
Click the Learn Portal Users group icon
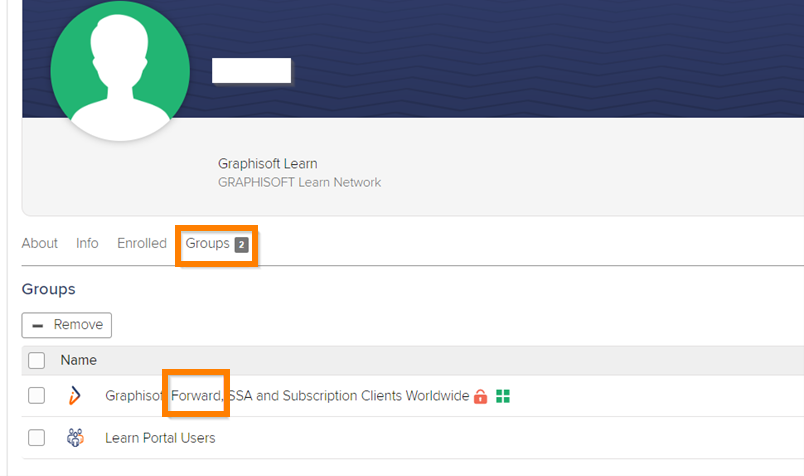[75, 438]
